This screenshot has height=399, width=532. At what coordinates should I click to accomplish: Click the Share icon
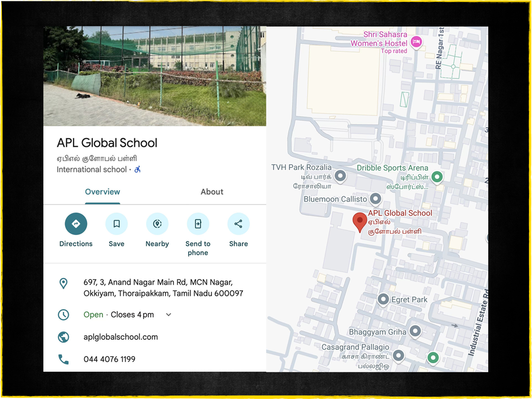click(x=238, y=224)
